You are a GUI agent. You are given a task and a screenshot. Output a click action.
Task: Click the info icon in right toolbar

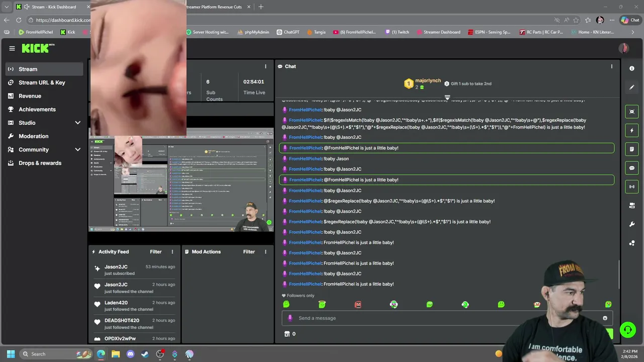[x=632, y=68]
